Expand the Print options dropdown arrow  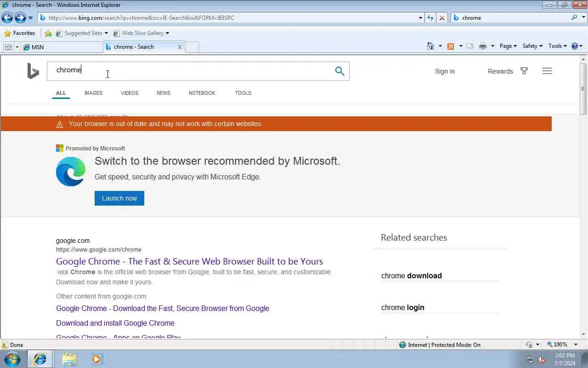coord(492,46)
